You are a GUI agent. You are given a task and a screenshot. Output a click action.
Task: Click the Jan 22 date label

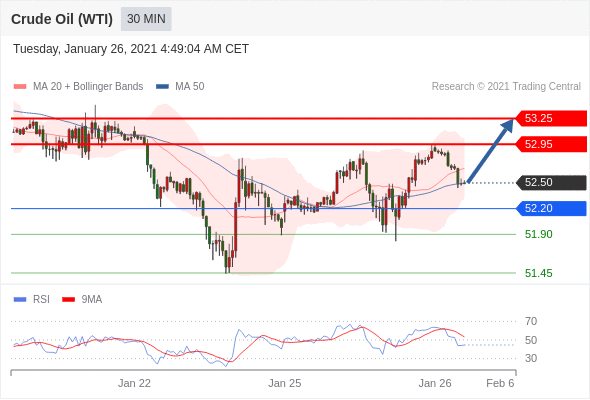[134, 383]
